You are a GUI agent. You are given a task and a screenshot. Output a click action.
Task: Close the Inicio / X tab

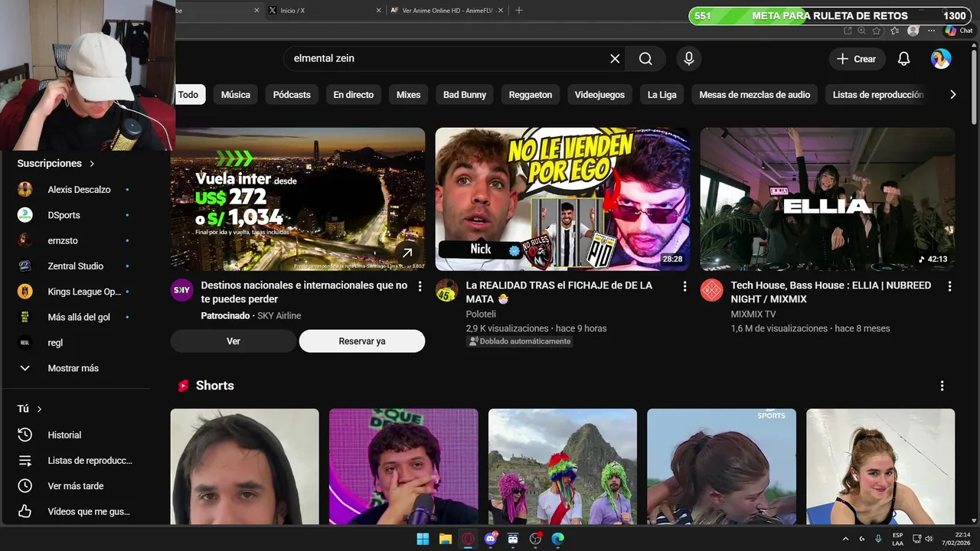click(378, 10)
